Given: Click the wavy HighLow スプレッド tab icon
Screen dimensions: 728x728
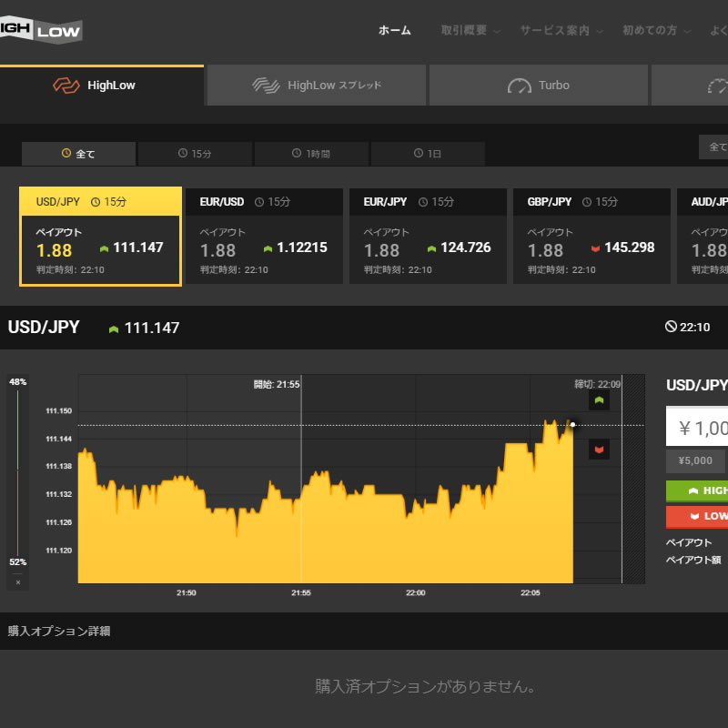Looking at the screenshot, I should pos(266,86).
